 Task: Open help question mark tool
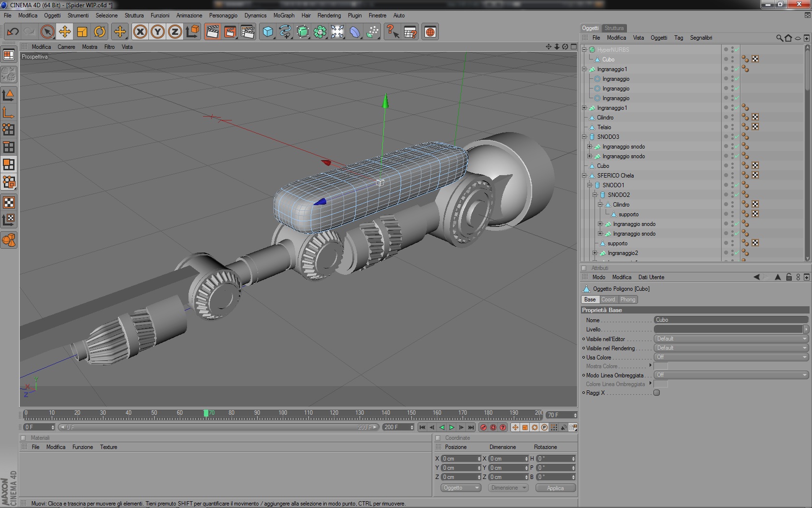pos(392,32)
